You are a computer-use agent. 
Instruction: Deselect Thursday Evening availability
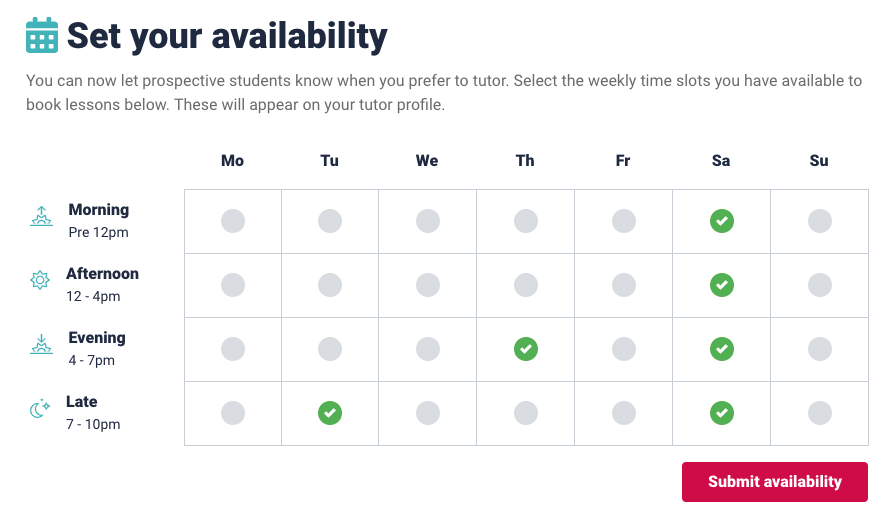(526, 349)
